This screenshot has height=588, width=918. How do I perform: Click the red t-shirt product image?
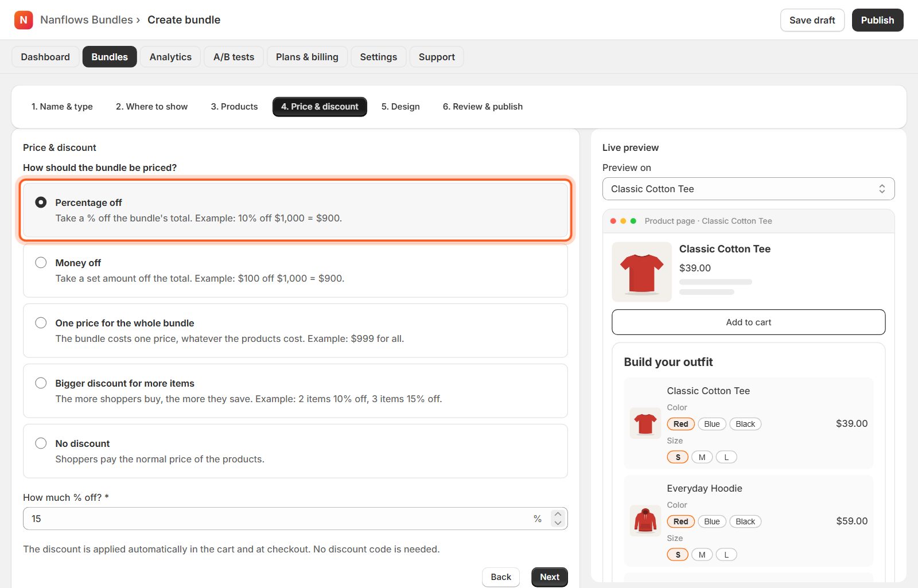point(641,272)
